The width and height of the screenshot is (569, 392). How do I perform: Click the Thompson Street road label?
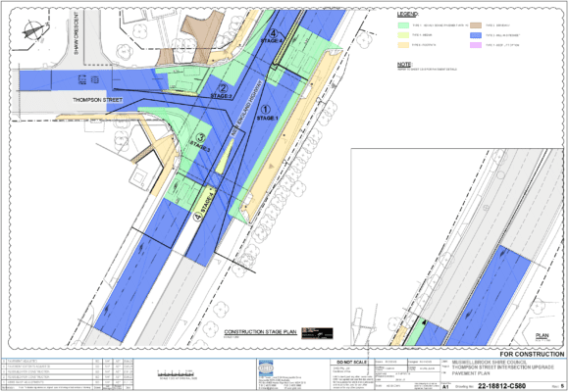[x=98, y=100]
